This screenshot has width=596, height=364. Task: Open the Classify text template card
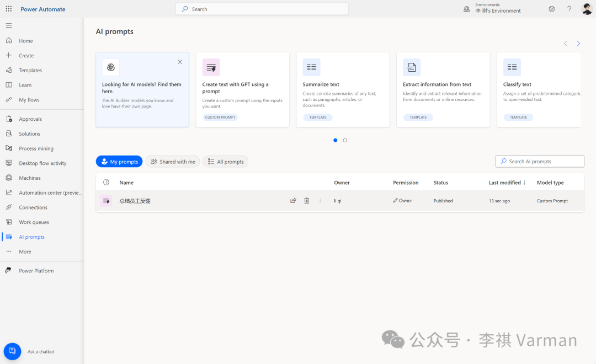click(539, 90)
